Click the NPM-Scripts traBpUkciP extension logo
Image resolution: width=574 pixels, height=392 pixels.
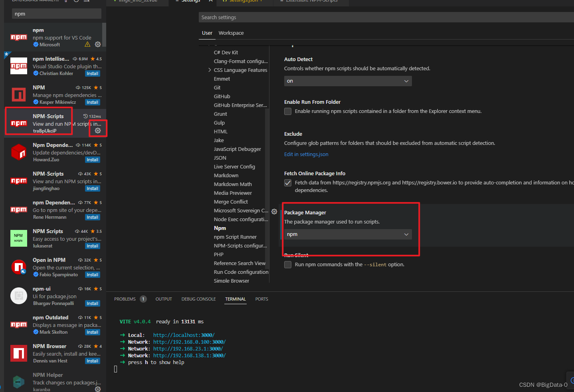[19, 123]
